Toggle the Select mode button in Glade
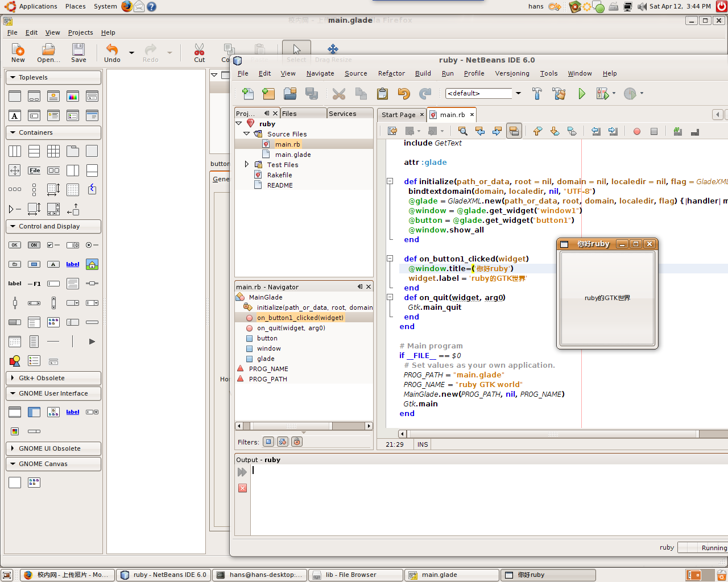 pyautogui.click(x=296, y=52)
